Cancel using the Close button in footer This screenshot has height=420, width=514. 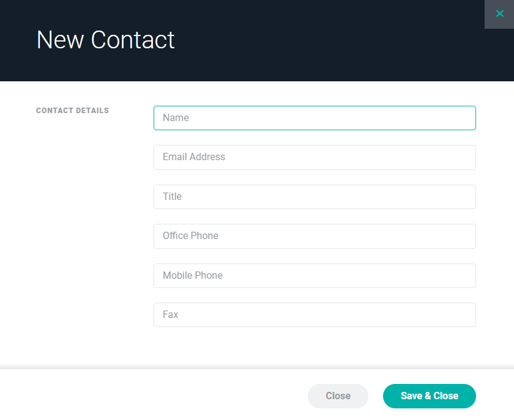(x=338, y=396)
